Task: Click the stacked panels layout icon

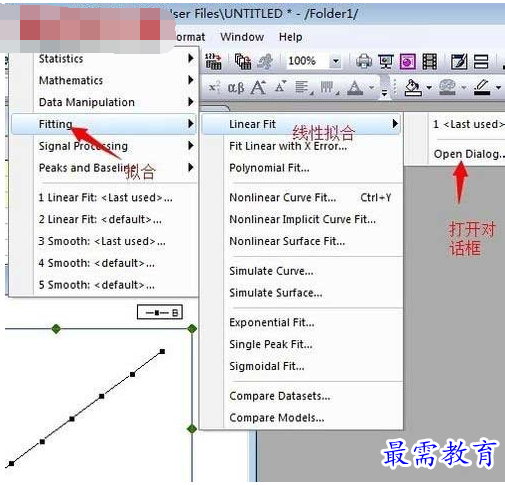Action: [x=481, y=62]
